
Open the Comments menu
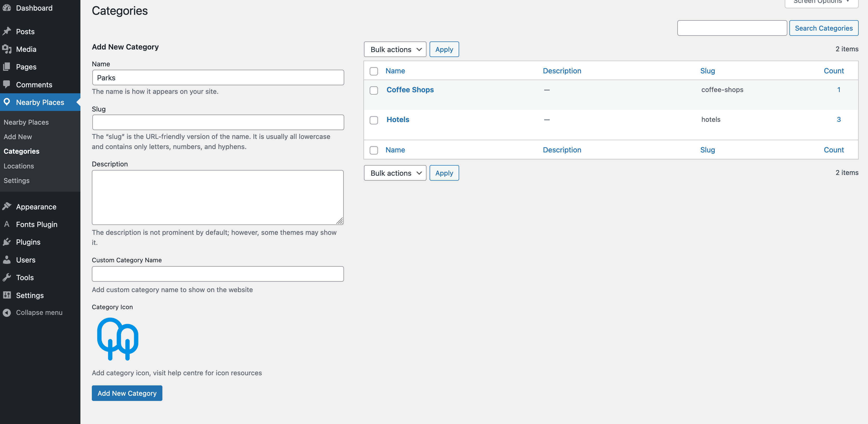pyautogui.click(x=34, y=84)
